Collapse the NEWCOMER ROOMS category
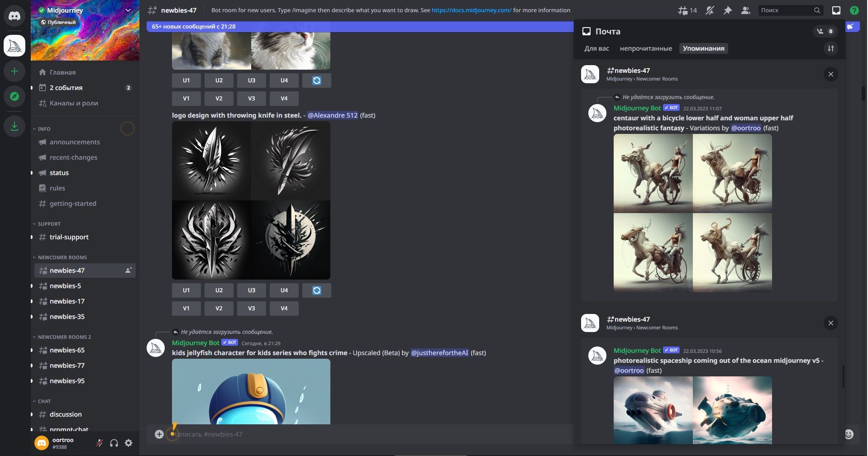 [x=62, y=257]
